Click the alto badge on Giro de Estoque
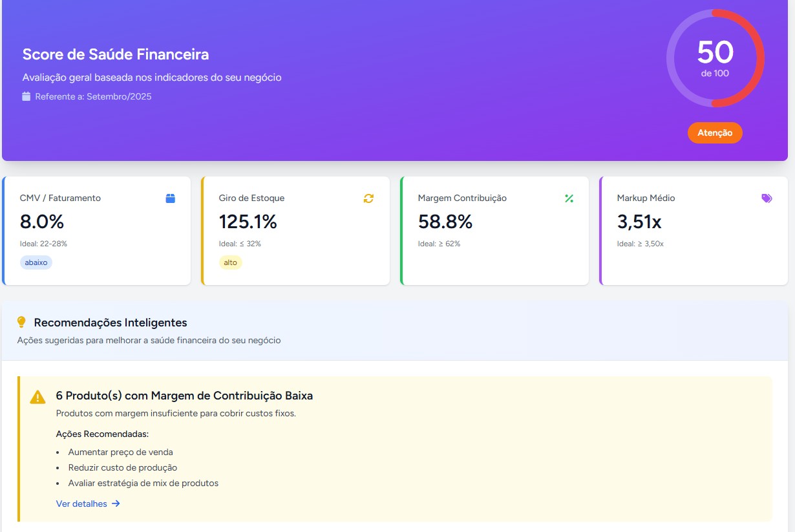This screenshot has width=795, height=532. pos(231,262)
